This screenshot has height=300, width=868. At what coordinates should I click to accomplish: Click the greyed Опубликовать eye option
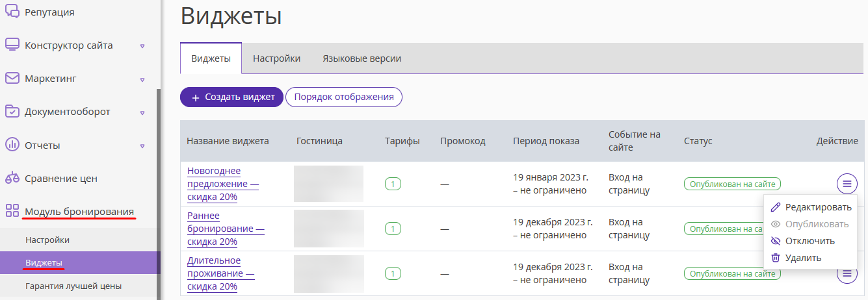coord(809,224)
